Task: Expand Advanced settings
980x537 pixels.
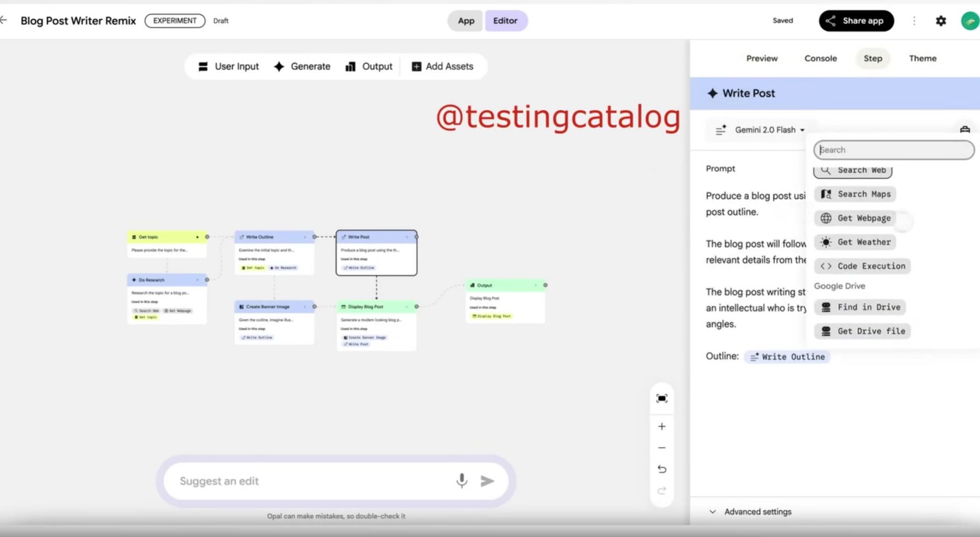Action: [751, 512]
